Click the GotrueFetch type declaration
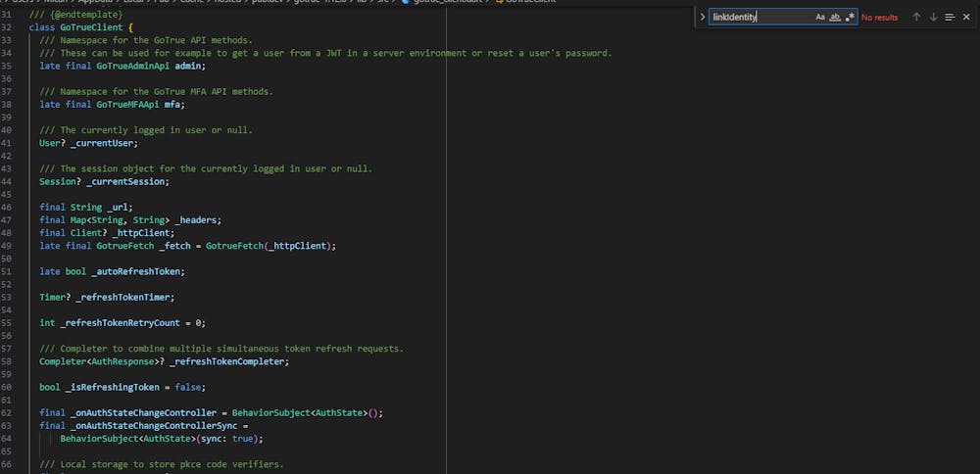Viewport: 980px width, 474px height. pos(125,246)
